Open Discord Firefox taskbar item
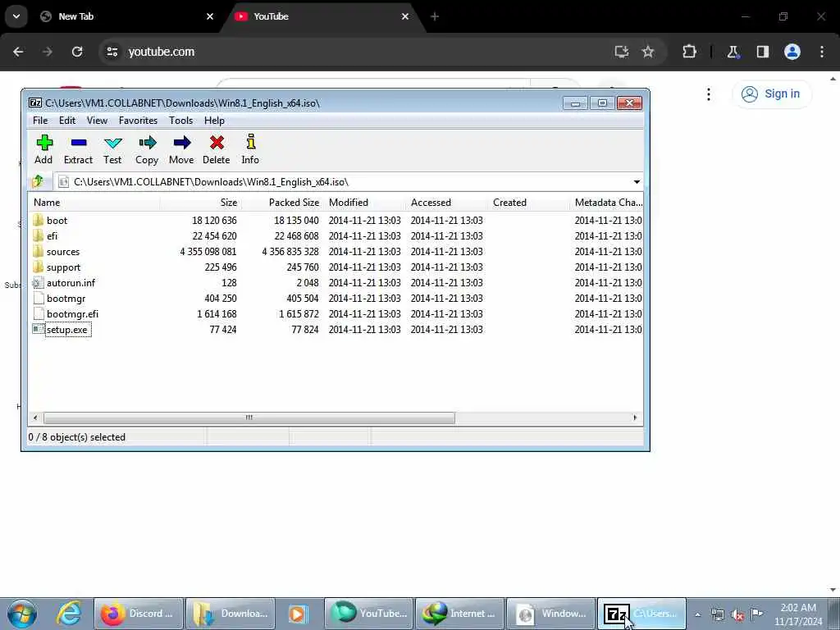 click(139, 614)
